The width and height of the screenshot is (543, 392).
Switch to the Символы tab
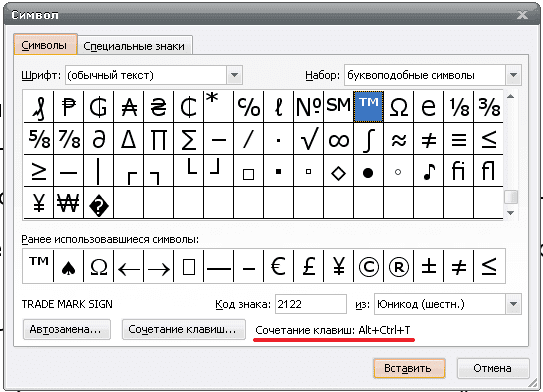pyautogui.click(x=45, y=45)
